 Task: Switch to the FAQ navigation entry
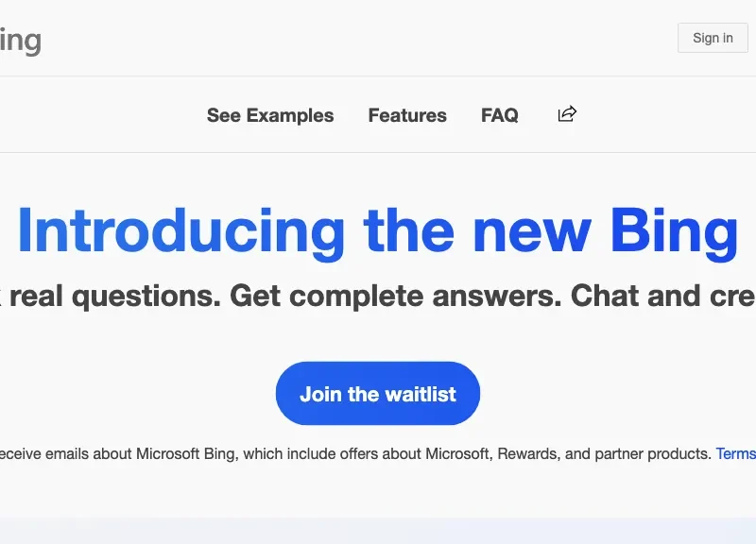(499, 115)
